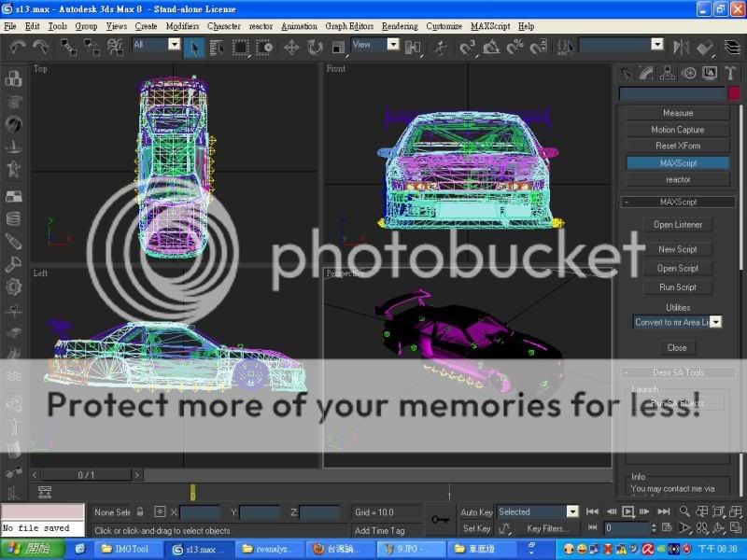747x560 pixels.
Task: Click the red object color swatch
Action: [x=734, y=93]
